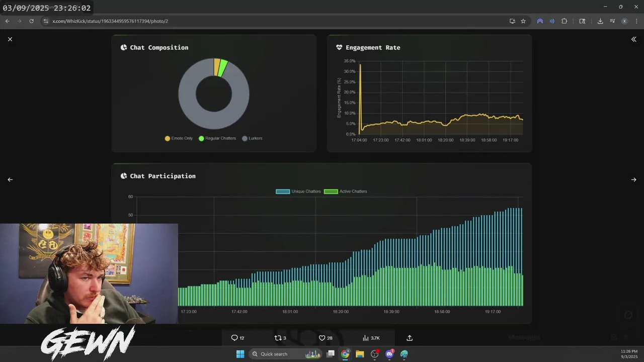View post analytics showing 3.7K
This screenshot has height=362, width=644.
(x=371, y=338)
